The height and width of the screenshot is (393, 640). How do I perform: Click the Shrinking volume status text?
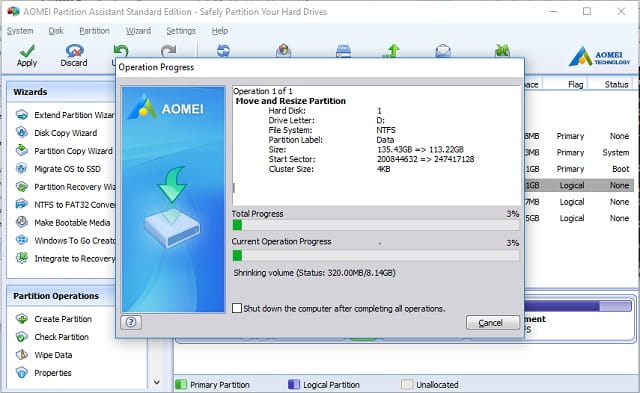point(314,273)
